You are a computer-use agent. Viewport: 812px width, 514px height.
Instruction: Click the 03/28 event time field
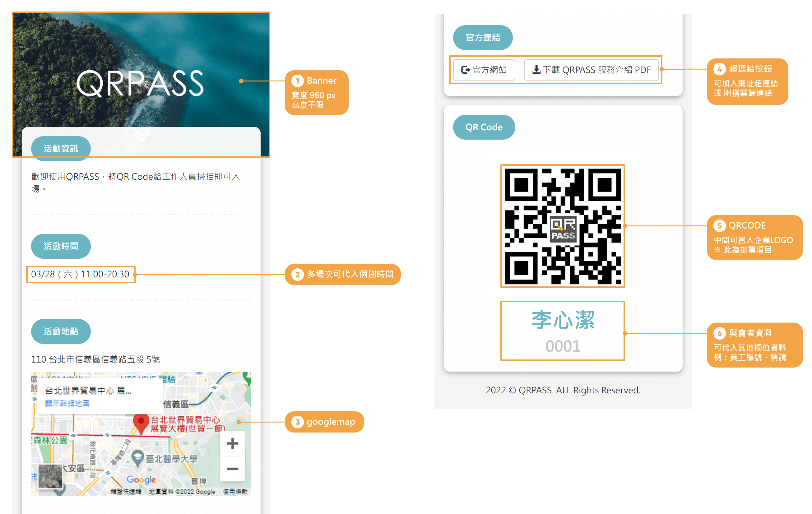point(81,274)
